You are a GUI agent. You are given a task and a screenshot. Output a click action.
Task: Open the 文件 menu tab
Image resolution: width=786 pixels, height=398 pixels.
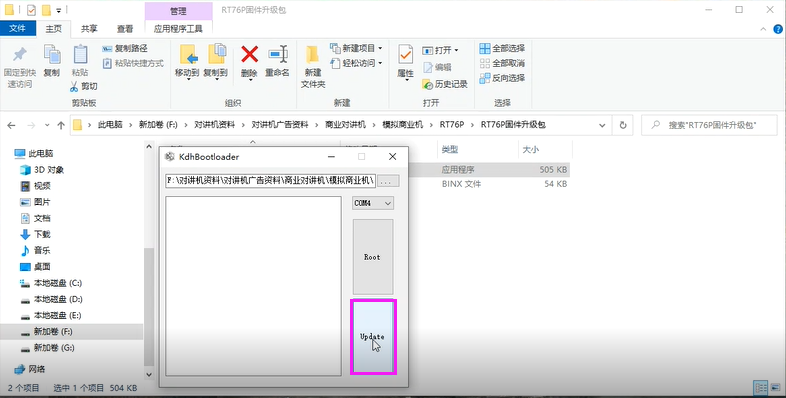[x=18, y=28]
